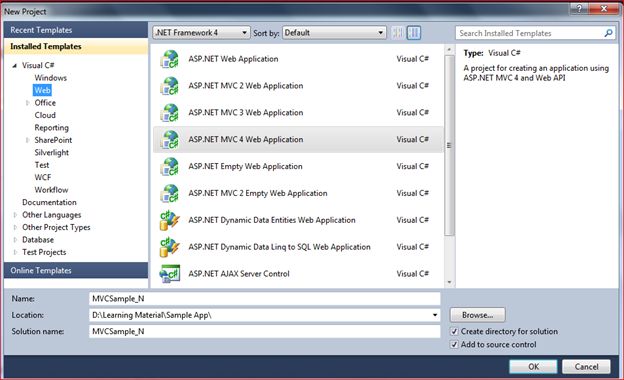The image size is (624, 380).
Task: Expand the Other Project Types node
Action: tap(15, 227)
